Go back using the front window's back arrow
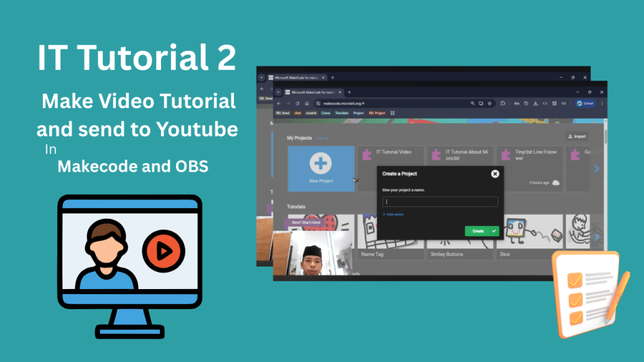The height and width of the screenshot is (362, 644). (279, 104)
